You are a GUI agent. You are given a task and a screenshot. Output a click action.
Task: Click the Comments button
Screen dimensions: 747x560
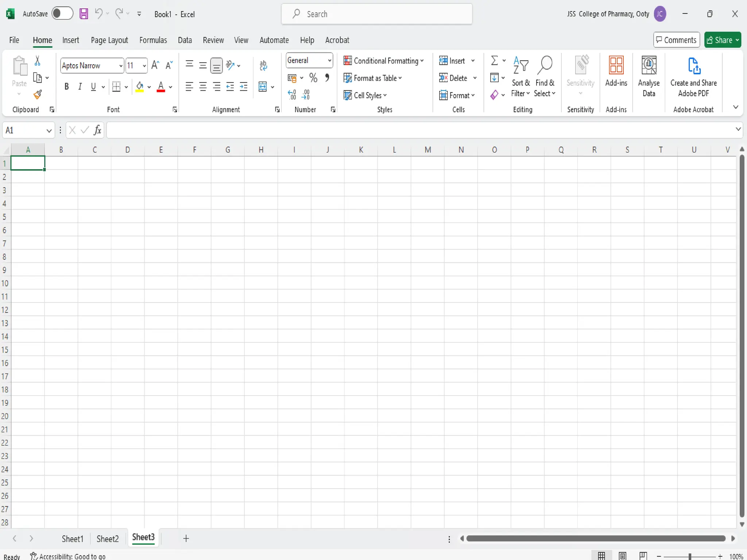676,40
